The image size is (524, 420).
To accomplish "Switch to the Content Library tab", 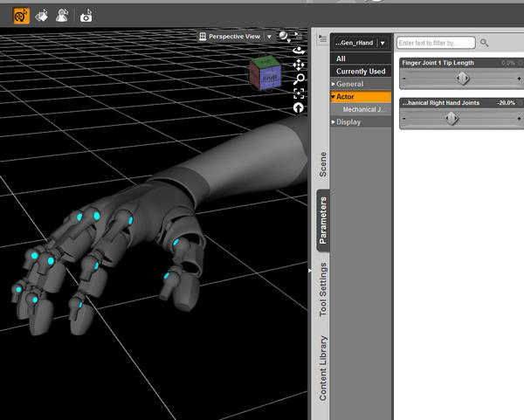I will [x=323, y=368].
